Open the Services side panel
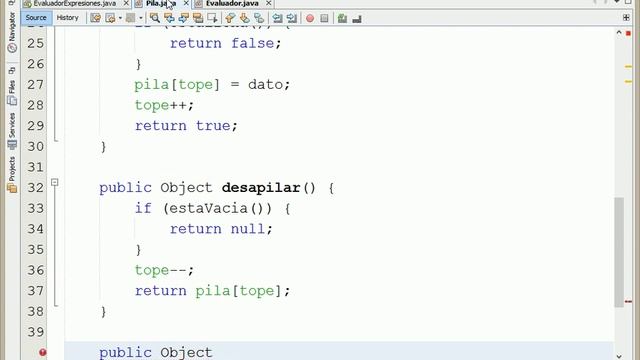The image size is (640, 360). click(12, 131)
